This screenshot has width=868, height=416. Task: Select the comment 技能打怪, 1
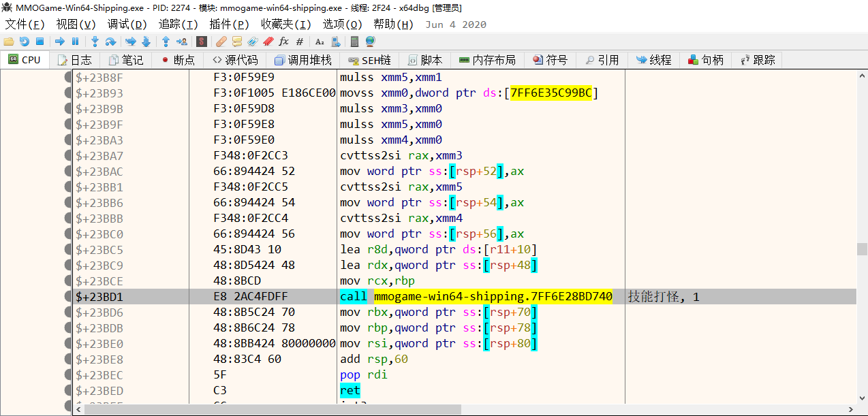click(664, 296)
